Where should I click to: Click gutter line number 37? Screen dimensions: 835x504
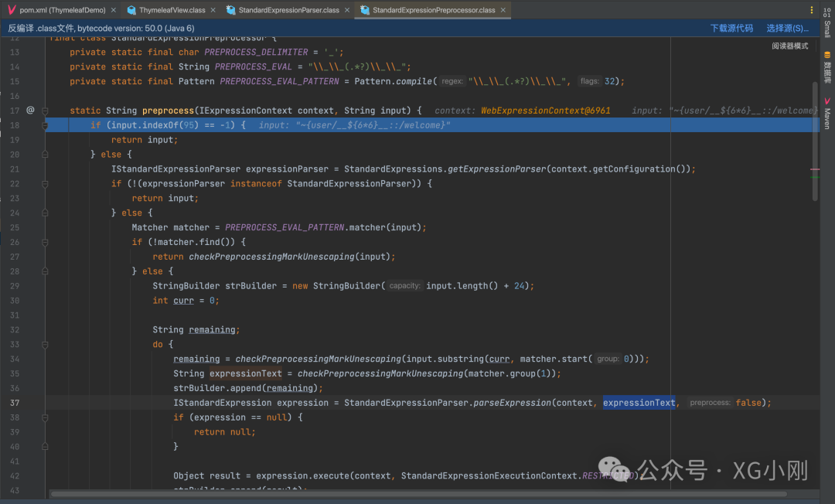[x=15, y=403]
